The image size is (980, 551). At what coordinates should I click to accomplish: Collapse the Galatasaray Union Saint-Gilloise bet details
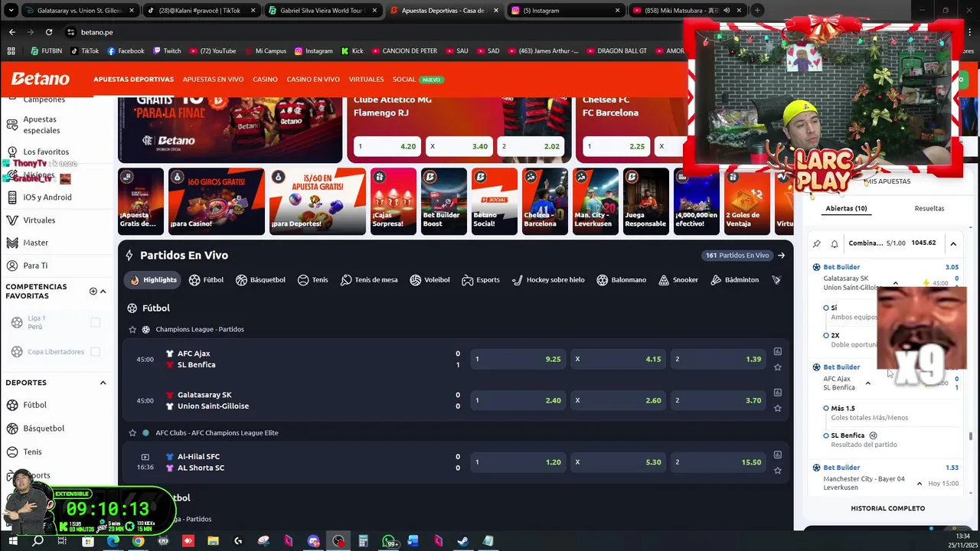click(x=895, y=283)
